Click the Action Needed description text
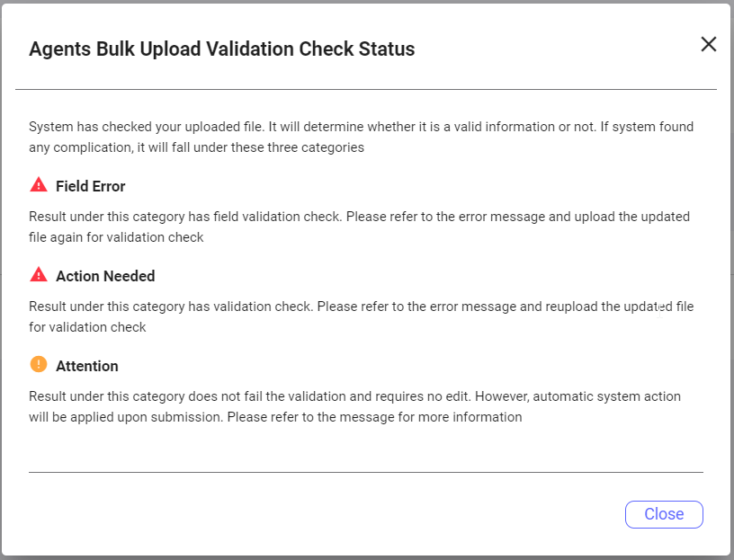 [x=361, y=316]
